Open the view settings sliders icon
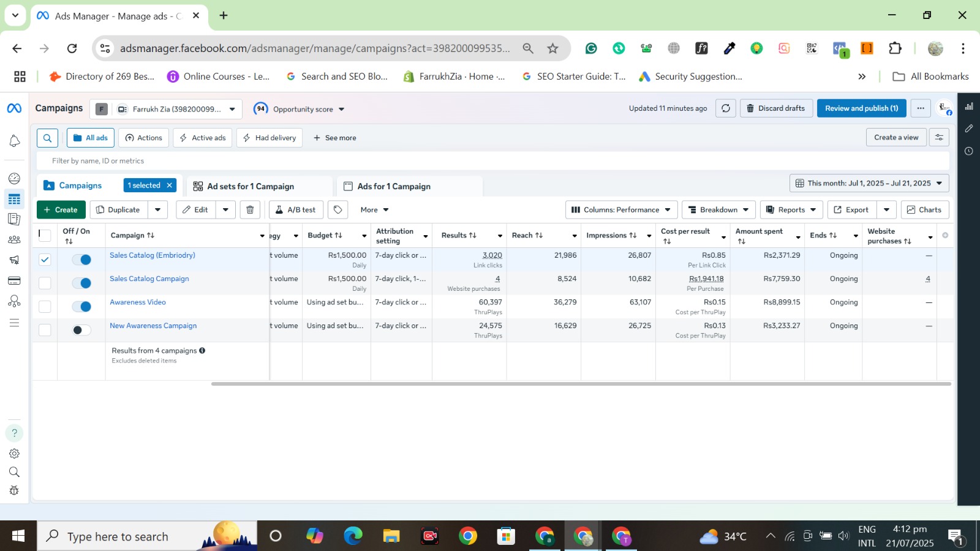980x551 pixels. (939, 138)
